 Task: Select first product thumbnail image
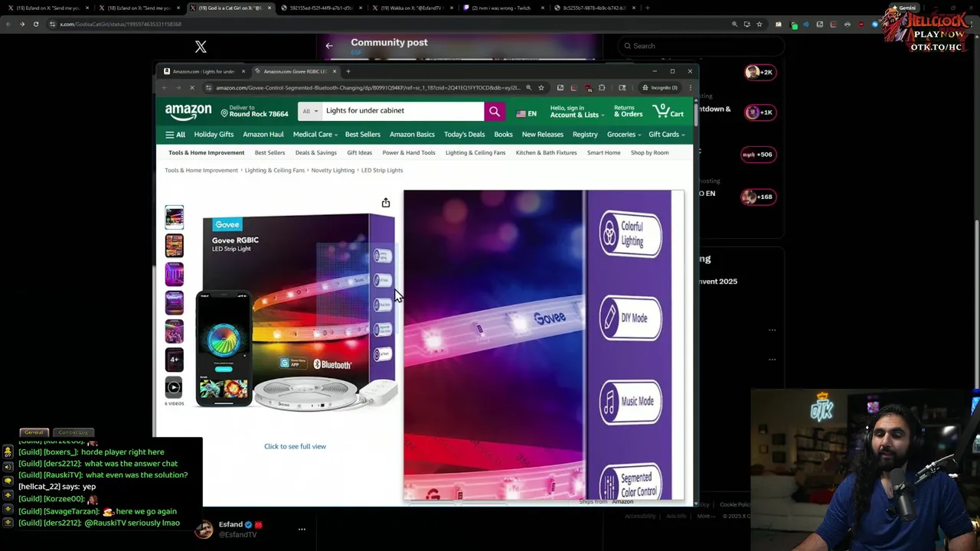coord(174,217)
